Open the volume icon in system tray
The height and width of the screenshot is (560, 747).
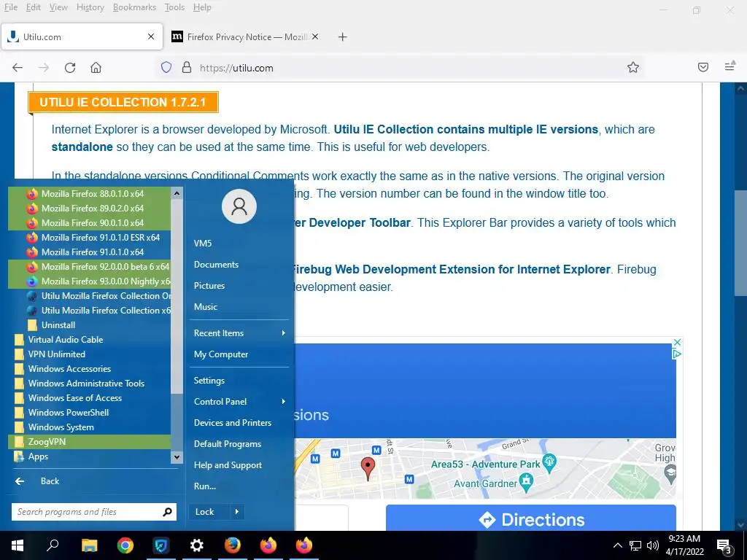(x=652, y=545)
